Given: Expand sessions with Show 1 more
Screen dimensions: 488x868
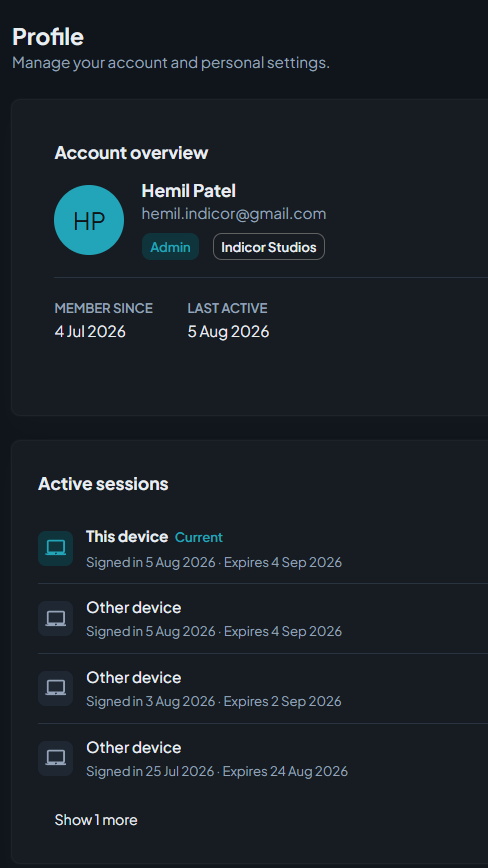Looking at the screenshot, I should click(96, 820).
